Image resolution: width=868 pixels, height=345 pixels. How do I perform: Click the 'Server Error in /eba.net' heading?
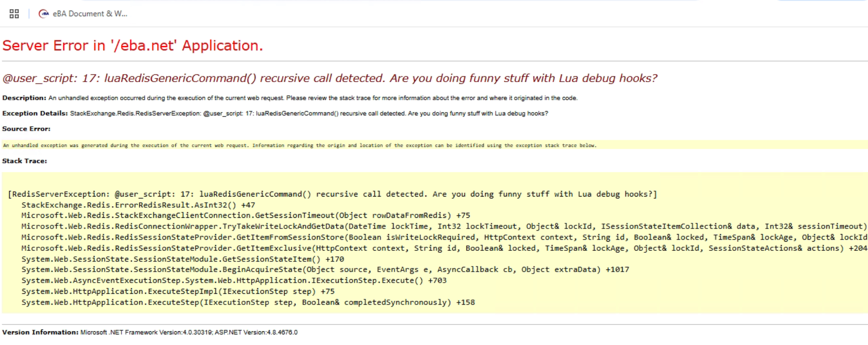[x=133, y=46]
